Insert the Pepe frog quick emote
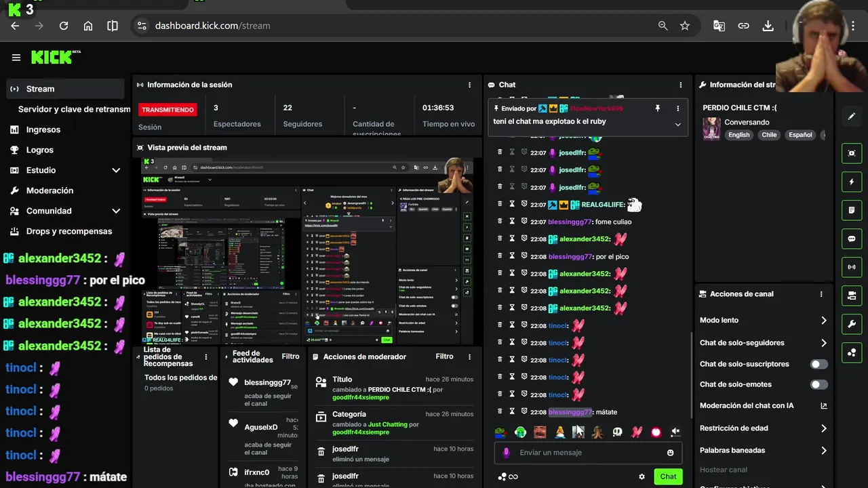This screenshot has height=488, width=868. pos(500,432)
